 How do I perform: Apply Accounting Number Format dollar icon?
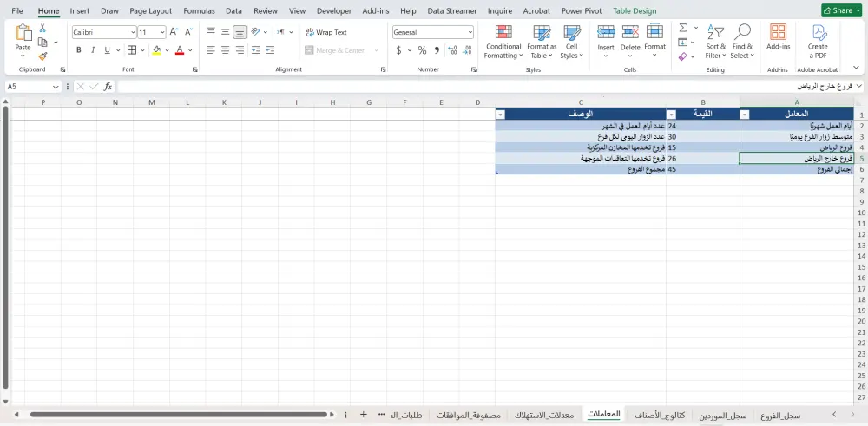click(398, 50)
